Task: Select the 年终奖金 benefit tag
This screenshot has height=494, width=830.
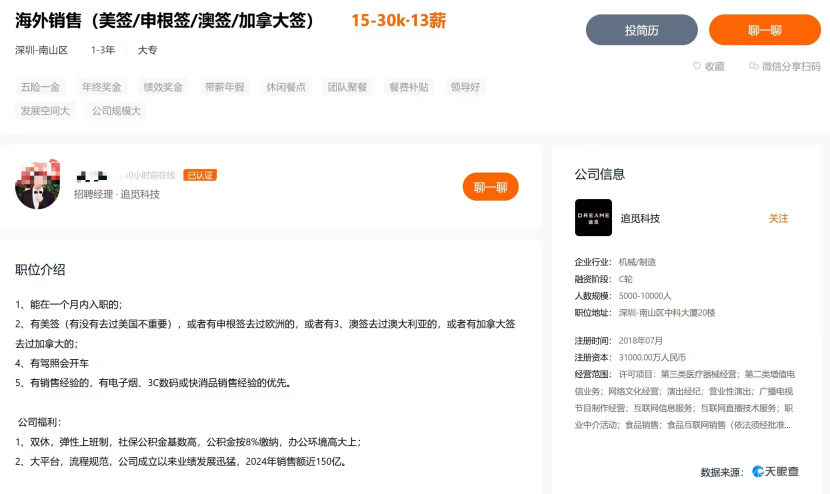Action: click(x=101, y=87)
